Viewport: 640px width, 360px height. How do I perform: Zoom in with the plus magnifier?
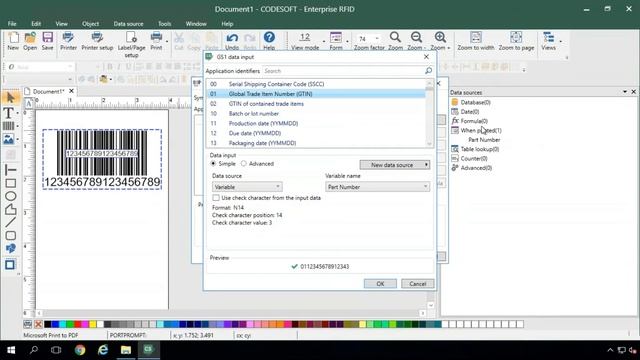440,41
